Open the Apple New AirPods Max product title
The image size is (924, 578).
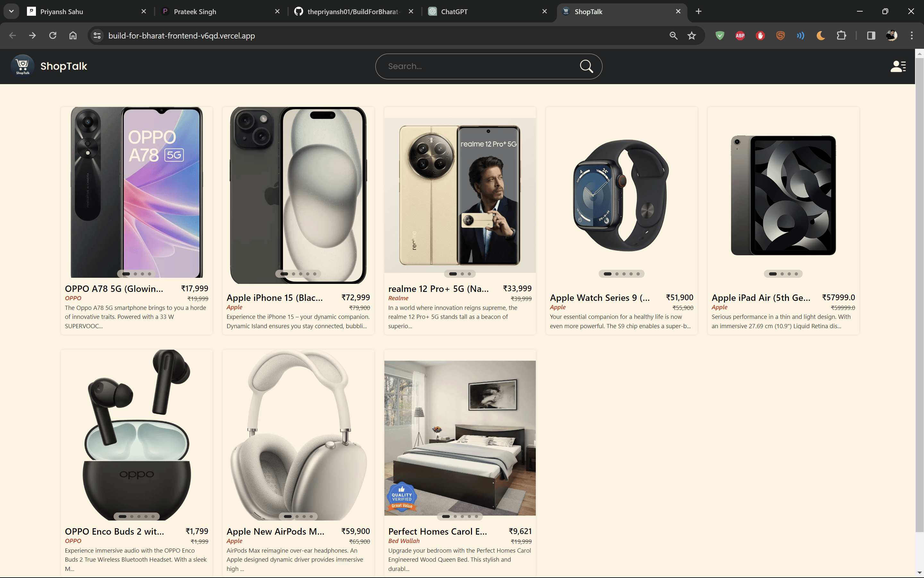(x=275, y=531)
